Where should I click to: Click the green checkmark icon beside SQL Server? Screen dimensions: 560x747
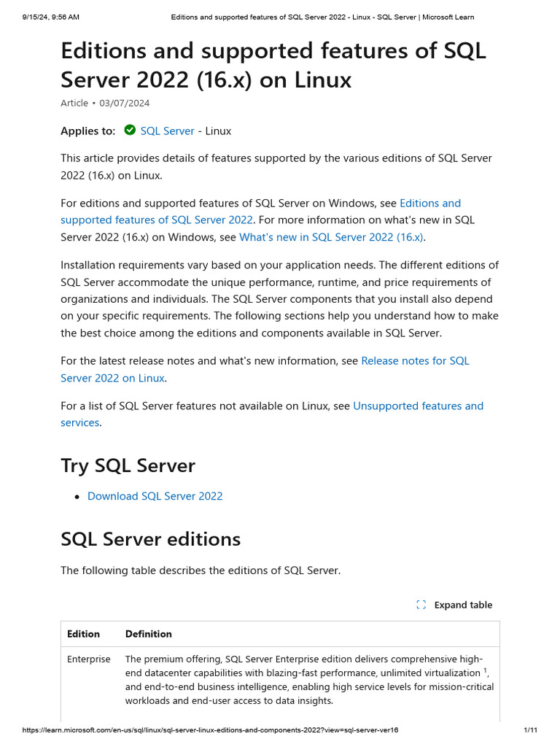pyautogui.click(x=130, y=131)
